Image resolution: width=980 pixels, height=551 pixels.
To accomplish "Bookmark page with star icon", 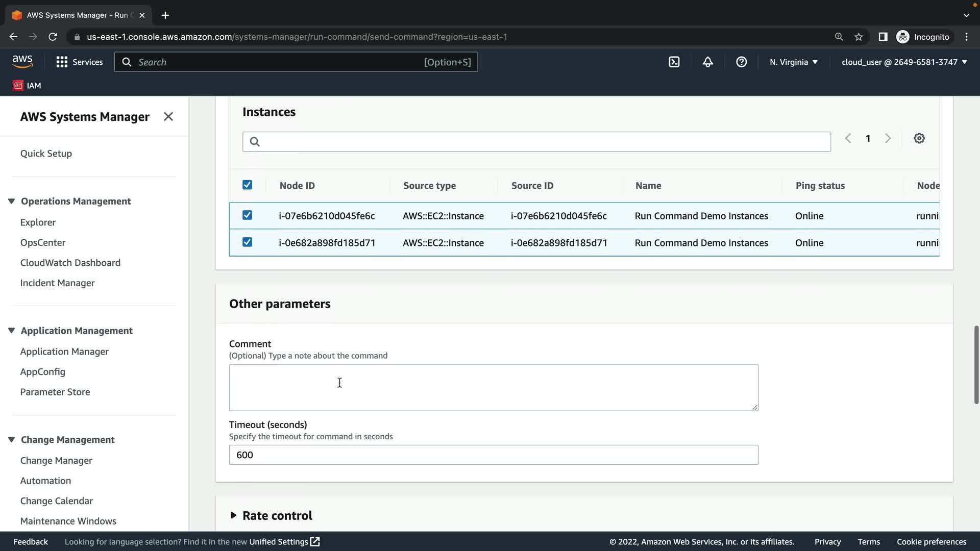I will tap(859, 37).
